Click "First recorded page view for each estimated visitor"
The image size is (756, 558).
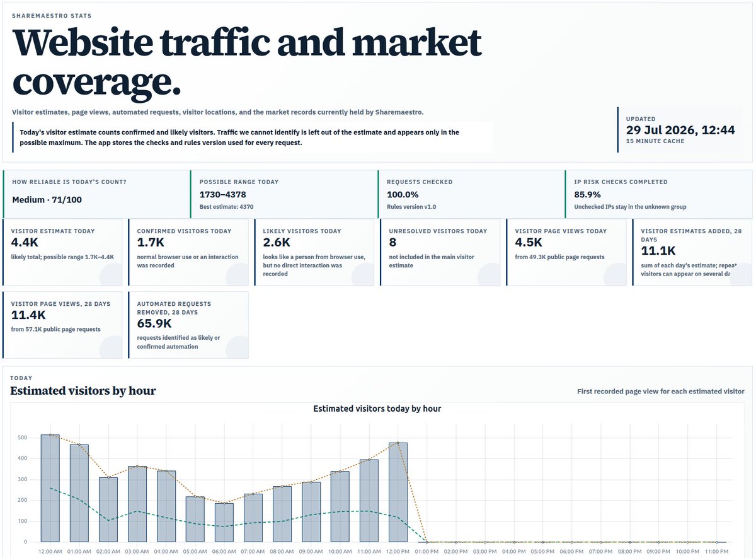[661, 392]
